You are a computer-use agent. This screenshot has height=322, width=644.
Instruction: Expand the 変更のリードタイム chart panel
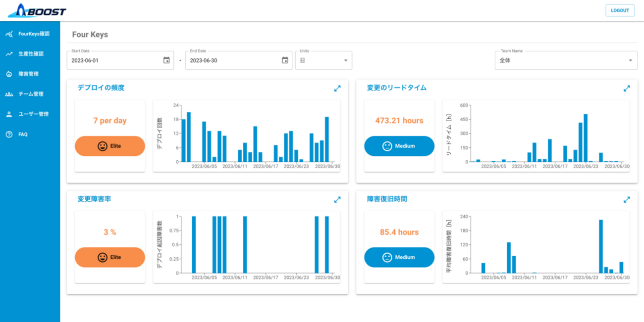point(627,89)
